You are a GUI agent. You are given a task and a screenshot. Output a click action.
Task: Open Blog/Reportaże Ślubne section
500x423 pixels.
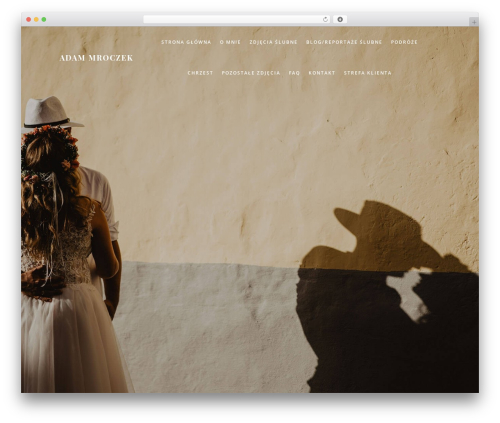pos(344,42)
